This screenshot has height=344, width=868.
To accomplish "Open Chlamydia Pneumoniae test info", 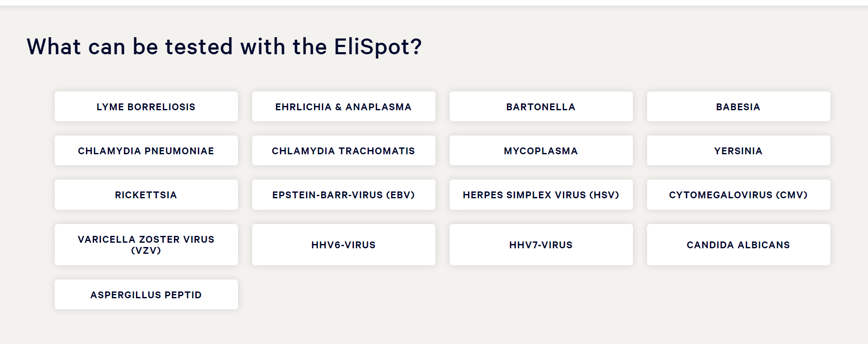I will coord(146,150).
